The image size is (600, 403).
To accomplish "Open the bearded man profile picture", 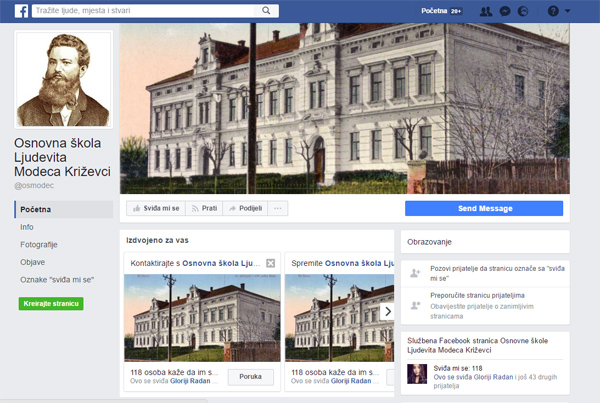I will (64, 80).
